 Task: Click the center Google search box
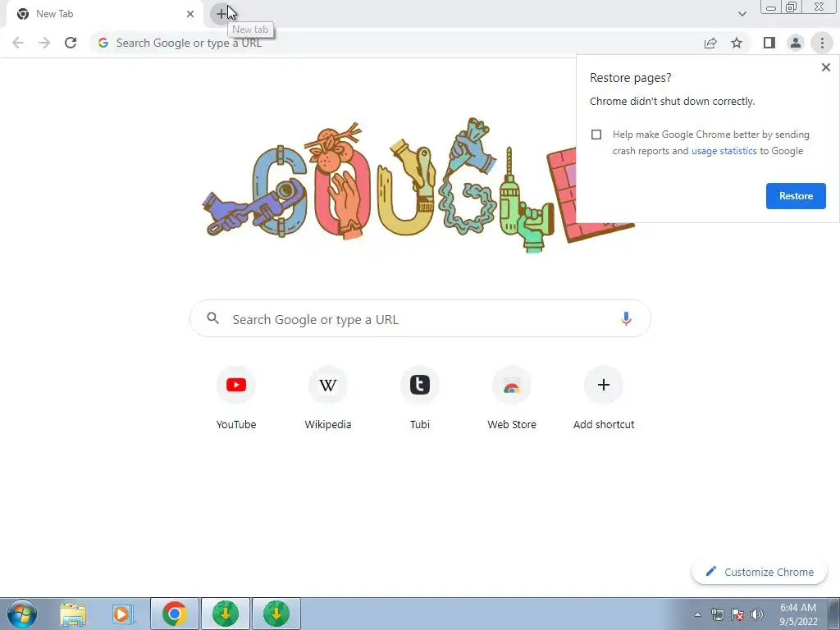(420, 319)
